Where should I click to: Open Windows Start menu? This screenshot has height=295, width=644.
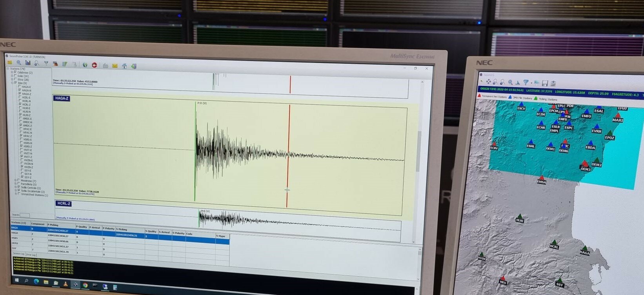[17, 281]
